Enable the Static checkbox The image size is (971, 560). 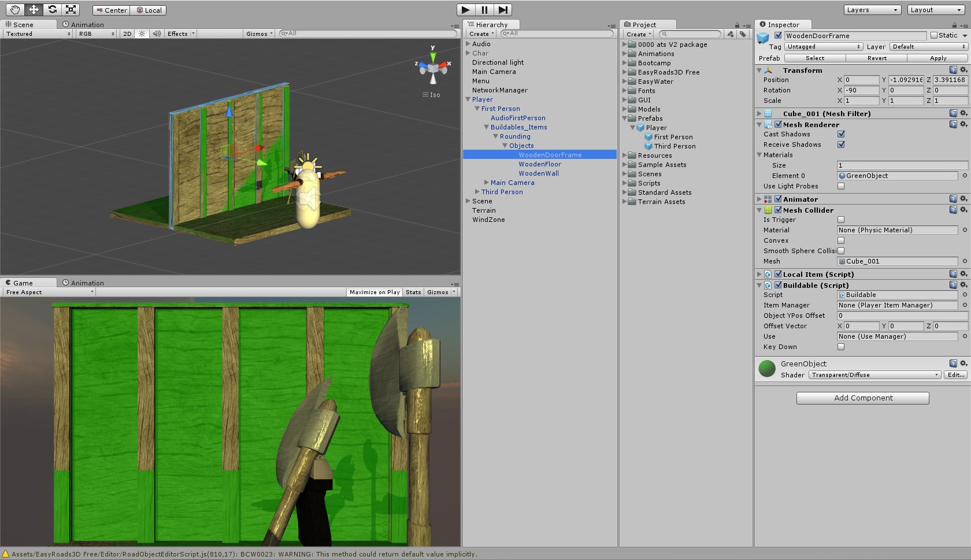[x=934, y=35]
